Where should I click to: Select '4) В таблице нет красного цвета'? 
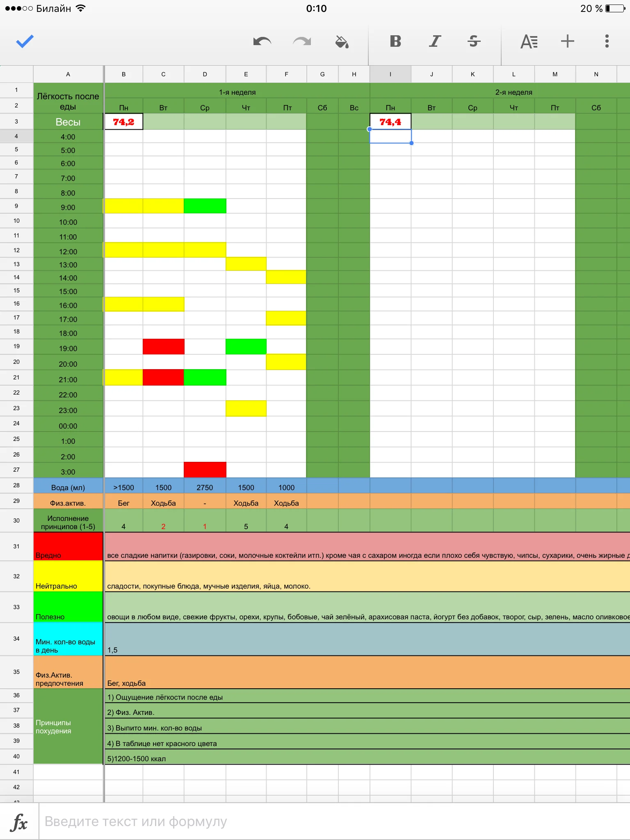(x=367, y=742)
